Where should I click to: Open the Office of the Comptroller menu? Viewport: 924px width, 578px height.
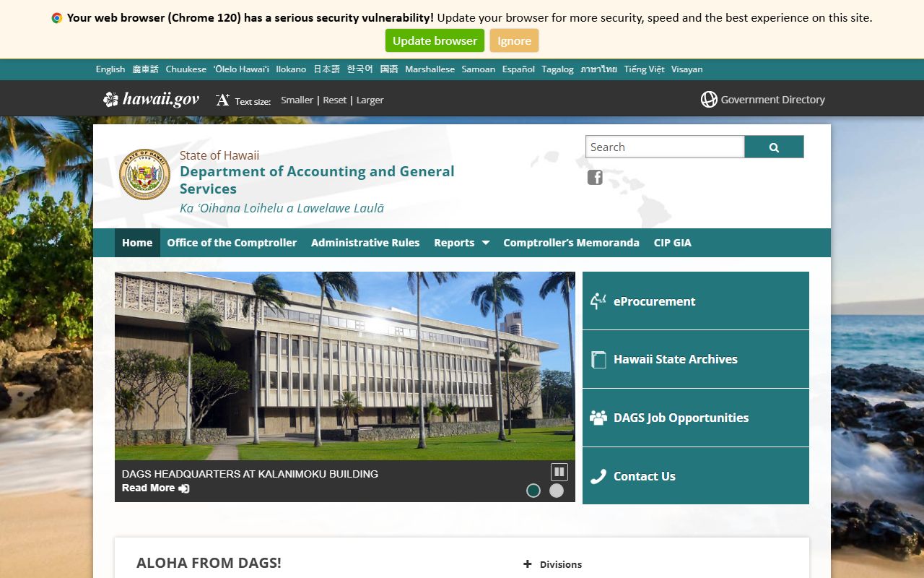[x=232, y=243]
